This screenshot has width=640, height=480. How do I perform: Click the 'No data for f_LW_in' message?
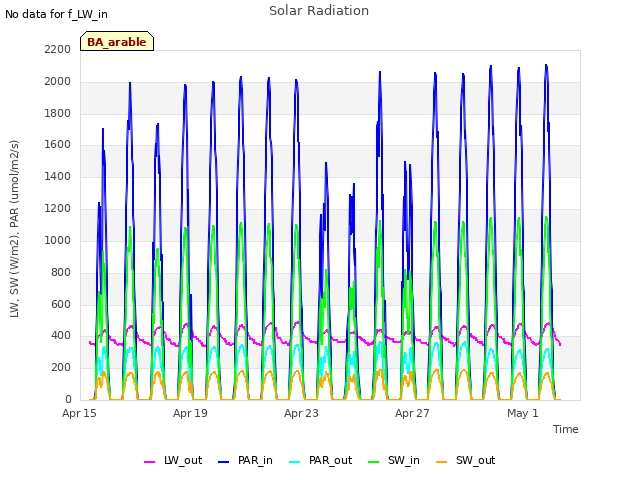click(x=56, y=14)
